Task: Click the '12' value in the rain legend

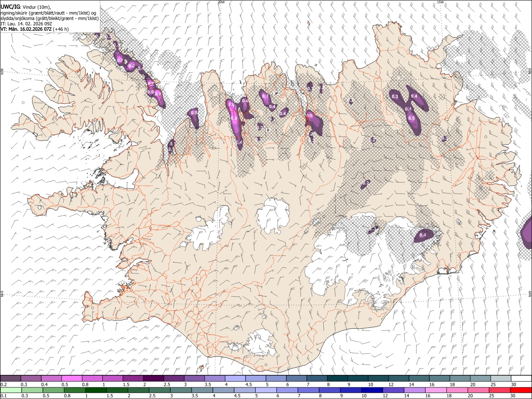Action: 385,396
